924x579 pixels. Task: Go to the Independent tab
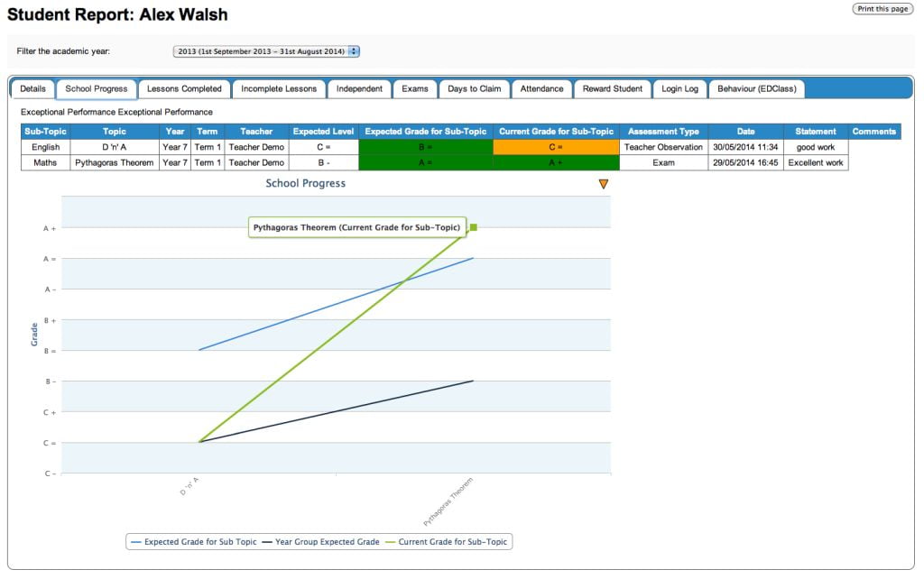359,89
